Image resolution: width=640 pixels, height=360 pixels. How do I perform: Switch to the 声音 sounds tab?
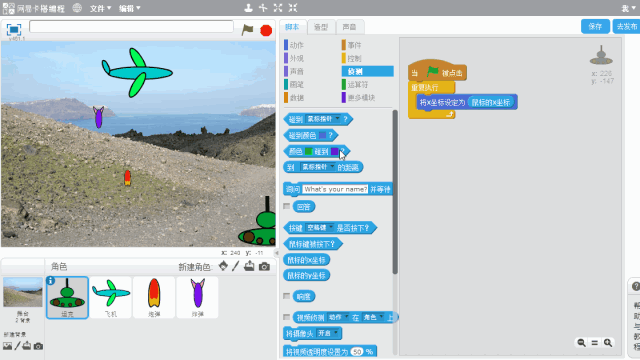pyautogui.click(x=349, y=27)
